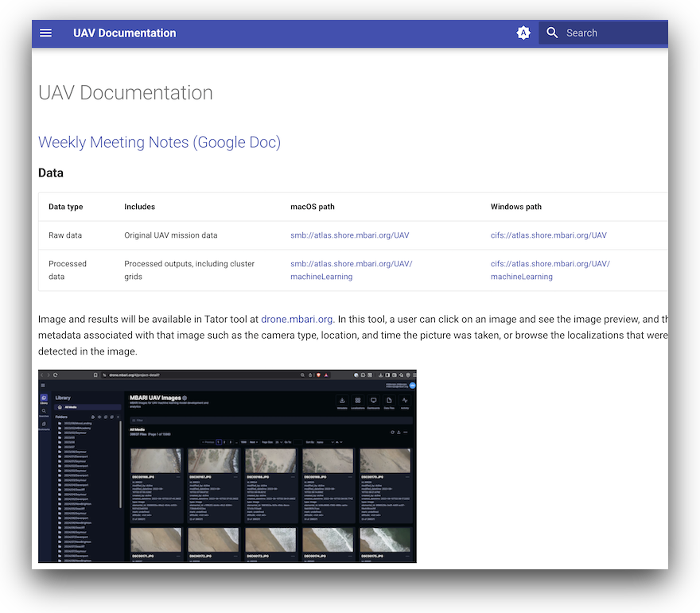700x613 pixels.
Task: Follow the drone.mbari.org link
Action: [x=297, y=319]
